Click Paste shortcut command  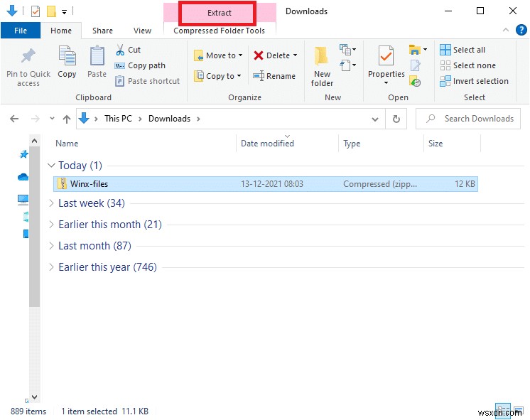[147, 81]
